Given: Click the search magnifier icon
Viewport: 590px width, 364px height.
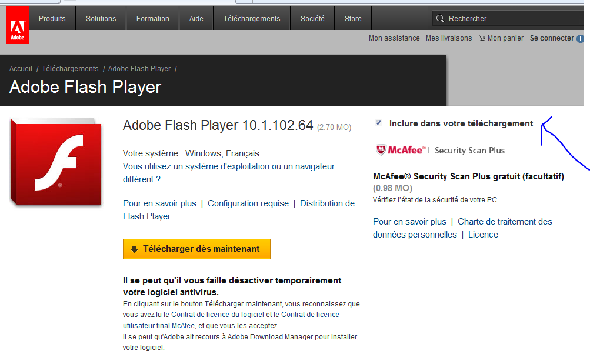Looking at the screenshot, I should [440, 18].
